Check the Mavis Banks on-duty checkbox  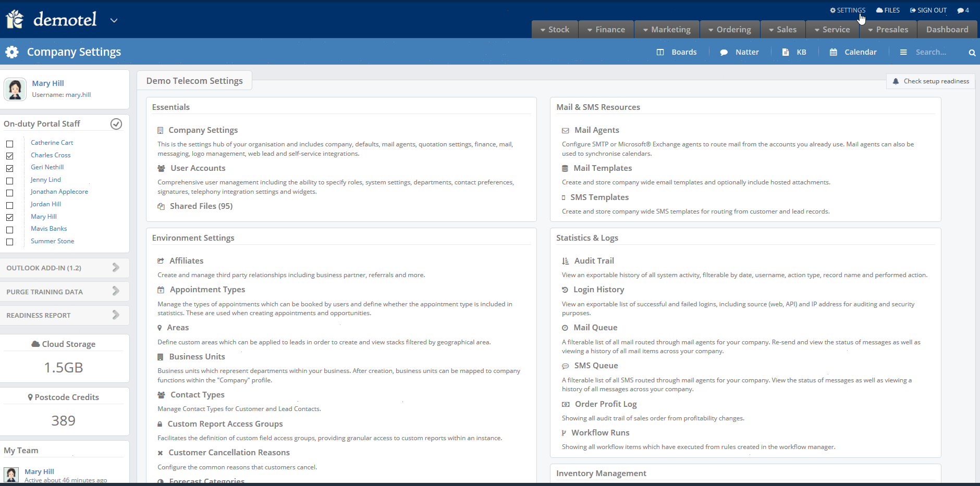pyautogui.click(x=9, y=230)
